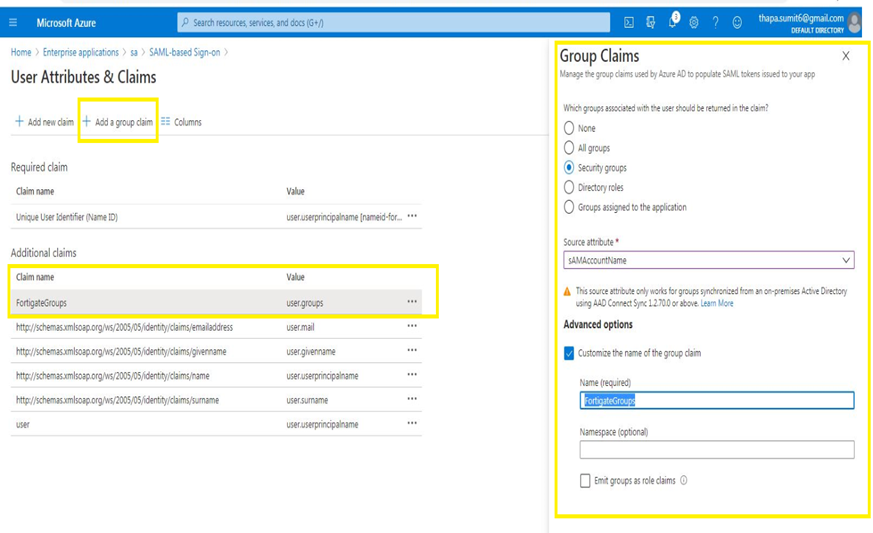Viewport: 873px width, 533px height.
Task: Open the help question mark icon
Action: pos(715,22)
